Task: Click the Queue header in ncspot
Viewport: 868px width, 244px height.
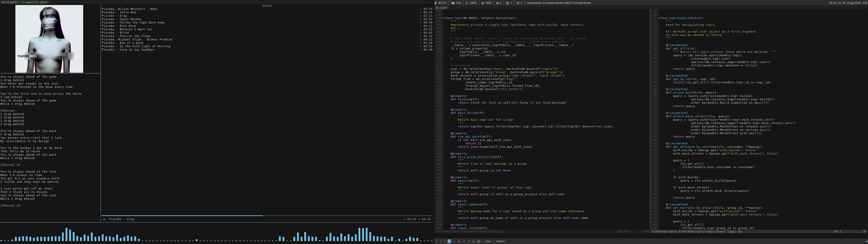Action: pos(267,6)
